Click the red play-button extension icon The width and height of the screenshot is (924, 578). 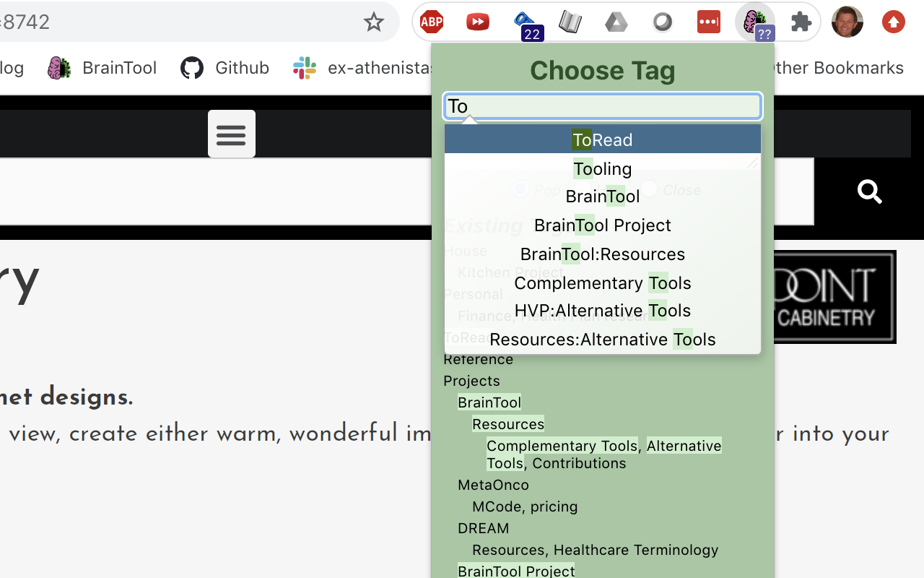point(478,22)
